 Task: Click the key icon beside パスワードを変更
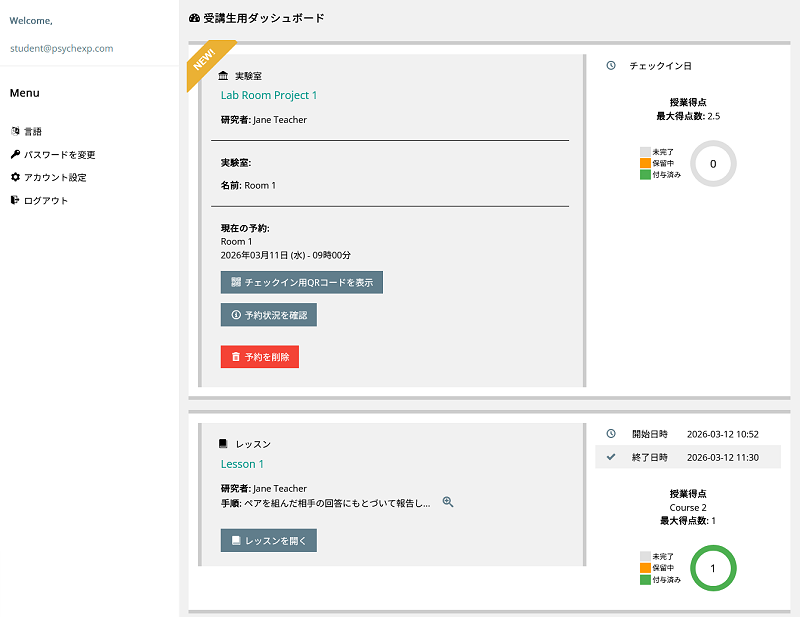[15, 154]
